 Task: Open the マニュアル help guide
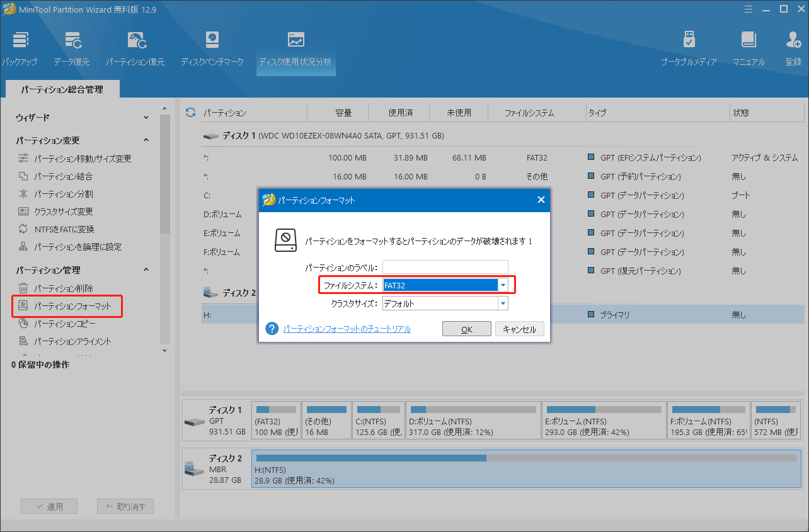[748, 48]
